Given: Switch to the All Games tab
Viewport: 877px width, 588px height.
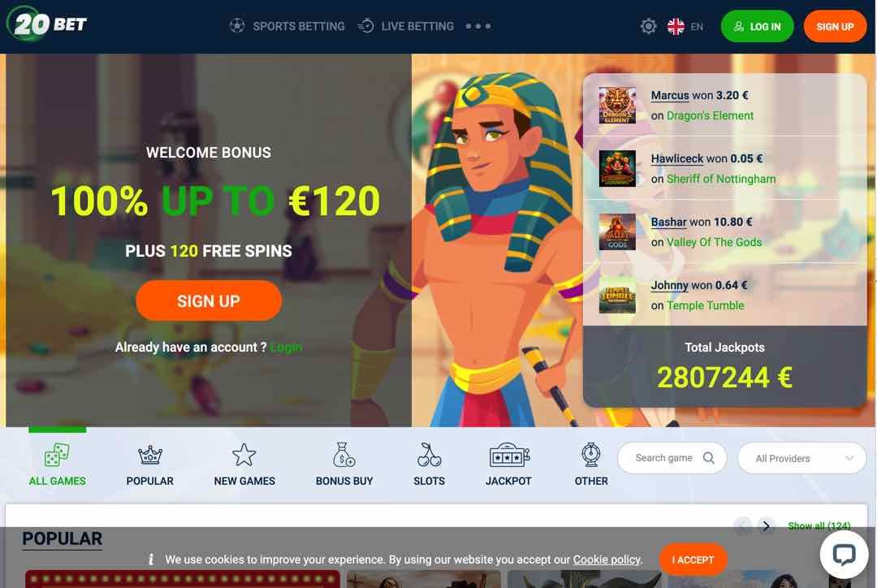Looking at the screenshot, I should (57, 465).
